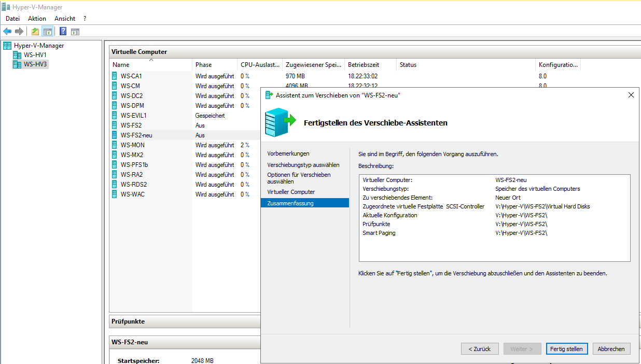Sort by the Betriebszeit column header
The width and height of the screenshot is (641, 364).
click(370, 65)
